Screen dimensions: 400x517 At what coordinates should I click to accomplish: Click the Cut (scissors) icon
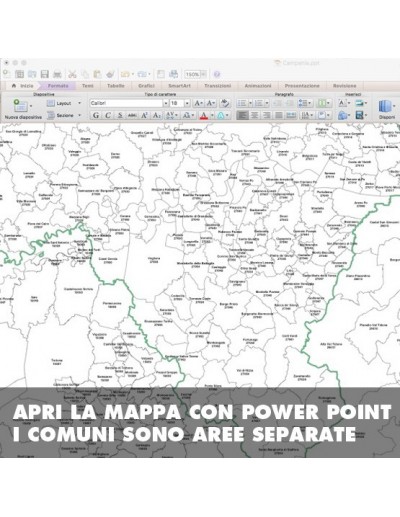(72, 74)
